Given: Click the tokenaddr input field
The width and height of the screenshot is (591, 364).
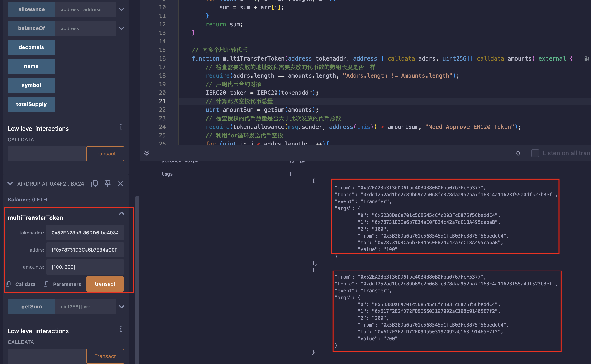Looking at the screenshot, I should coord(85,233).
